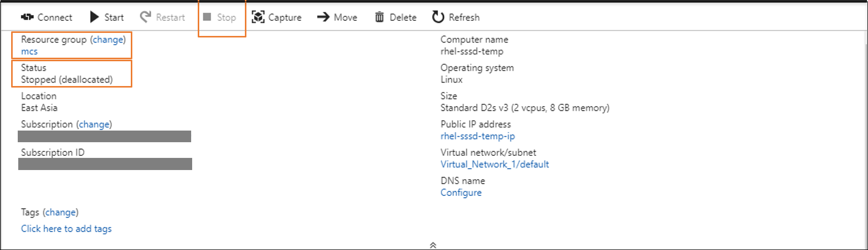The height and width of the screenshot is (250, 868).
Task: Open the mcs resource group link
Action: [x=29, y=52]
